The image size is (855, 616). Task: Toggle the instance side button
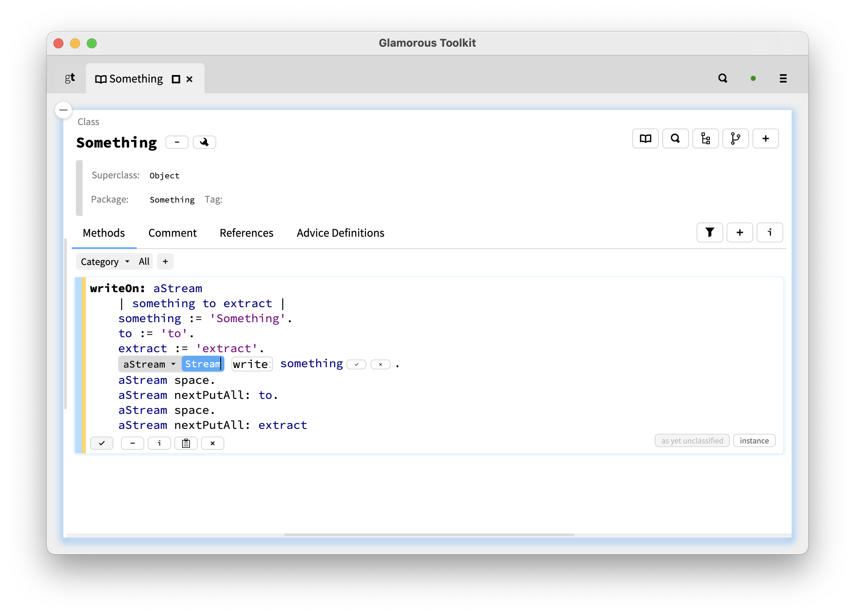tap(754, 441)
